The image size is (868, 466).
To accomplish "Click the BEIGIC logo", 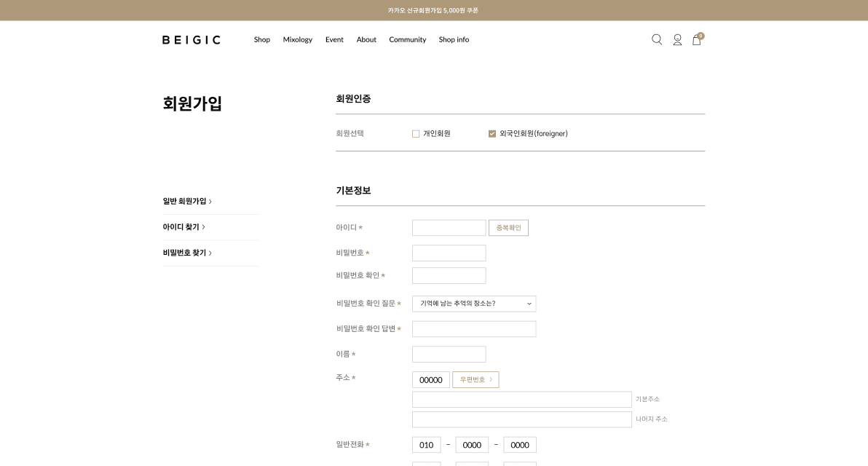I will (190, 39).
